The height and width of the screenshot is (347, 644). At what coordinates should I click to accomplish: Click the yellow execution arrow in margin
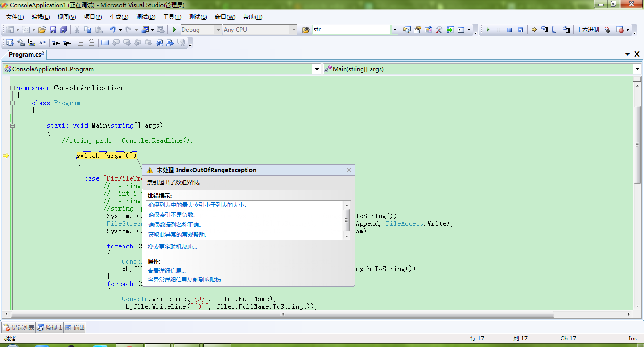click(6, 156)
